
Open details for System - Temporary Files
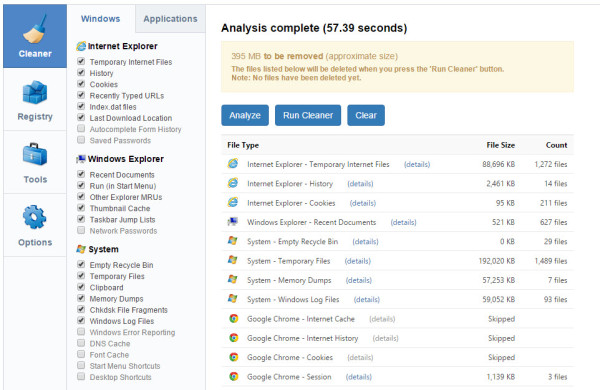tap(358, 261)
